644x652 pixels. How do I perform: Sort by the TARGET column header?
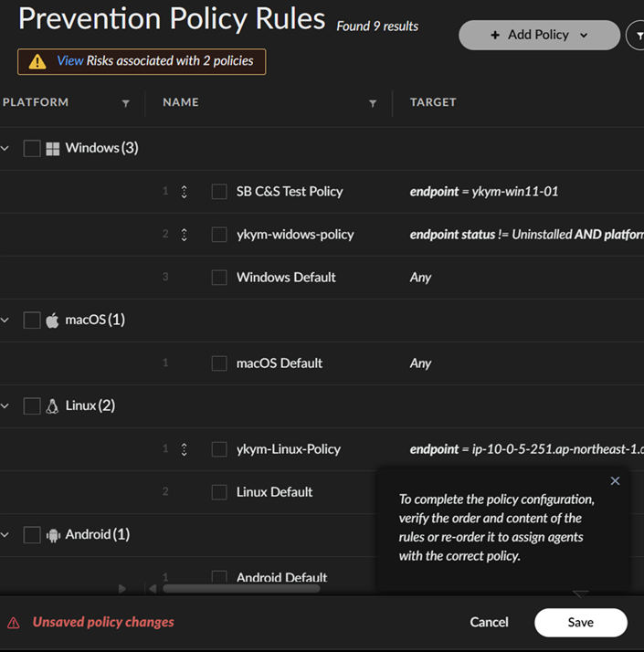[433, 102]
